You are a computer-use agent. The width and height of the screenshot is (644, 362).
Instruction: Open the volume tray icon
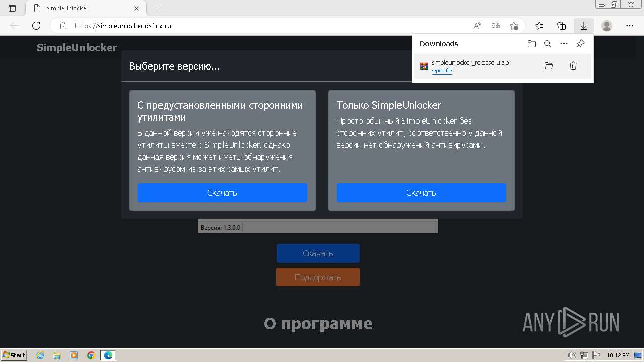click(572, 355)
